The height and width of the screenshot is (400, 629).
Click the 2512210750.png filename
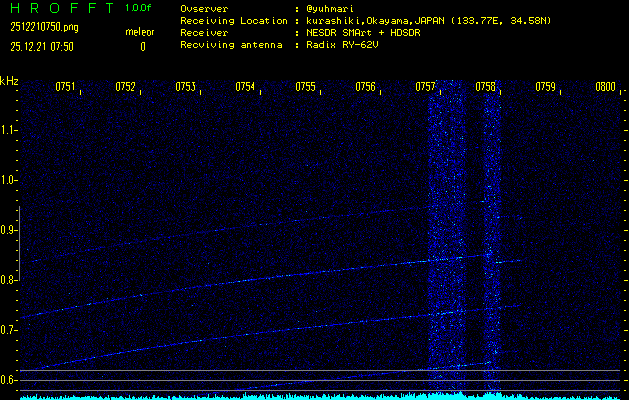44,27
